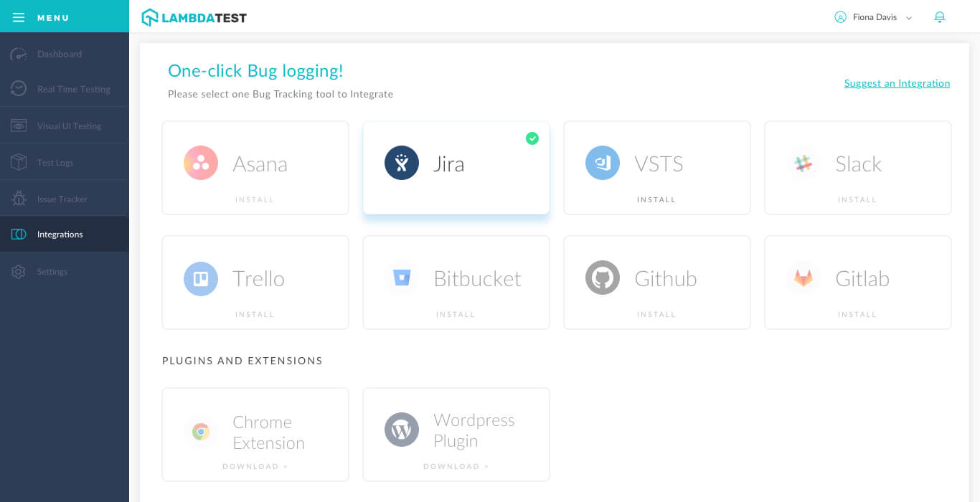The image size is (980, 502).
Task: Click the green checkmark on Jira card
Action: point(532,138)
